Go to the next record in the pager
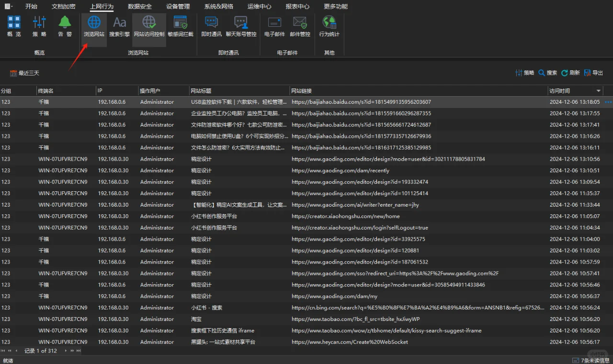613x364 pixels. pos(66,351)
